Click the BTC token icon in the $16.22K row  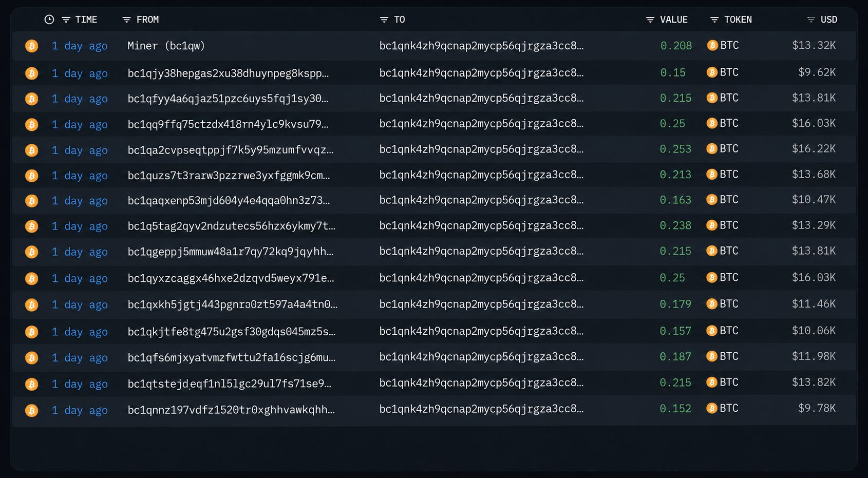click(x=712, y=149)
